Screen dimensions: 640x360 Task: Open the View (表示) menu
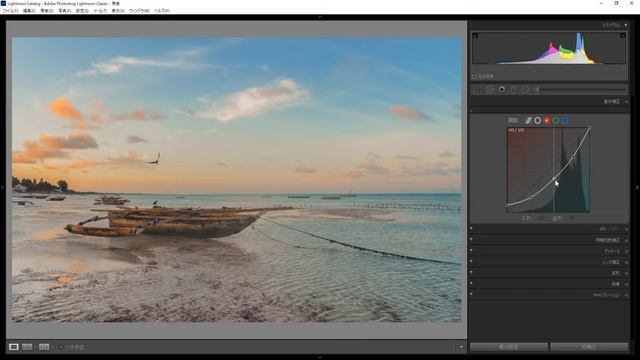click(118, 11)
